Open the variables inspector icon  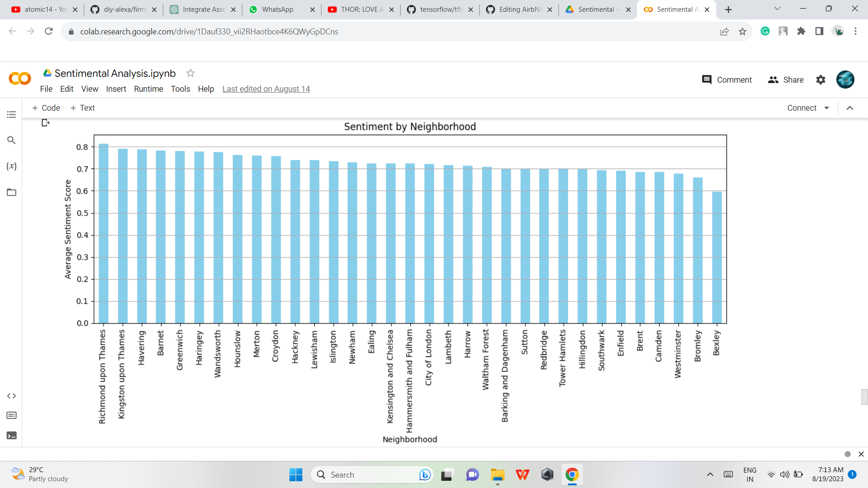point(12,166)
